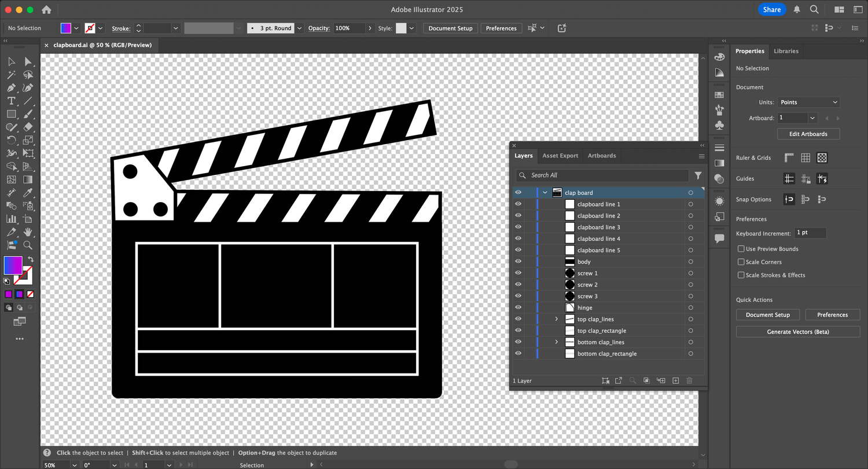Viewport: 868px width, 469px height.
Task: Click Generate Vectors (Beta) button
Action: [x=798, y=332]
